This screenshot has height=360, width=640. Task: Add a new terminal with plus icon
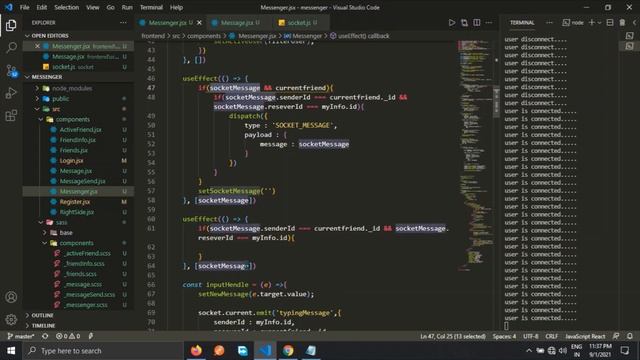pyautogui.click(x=591, y=22)
